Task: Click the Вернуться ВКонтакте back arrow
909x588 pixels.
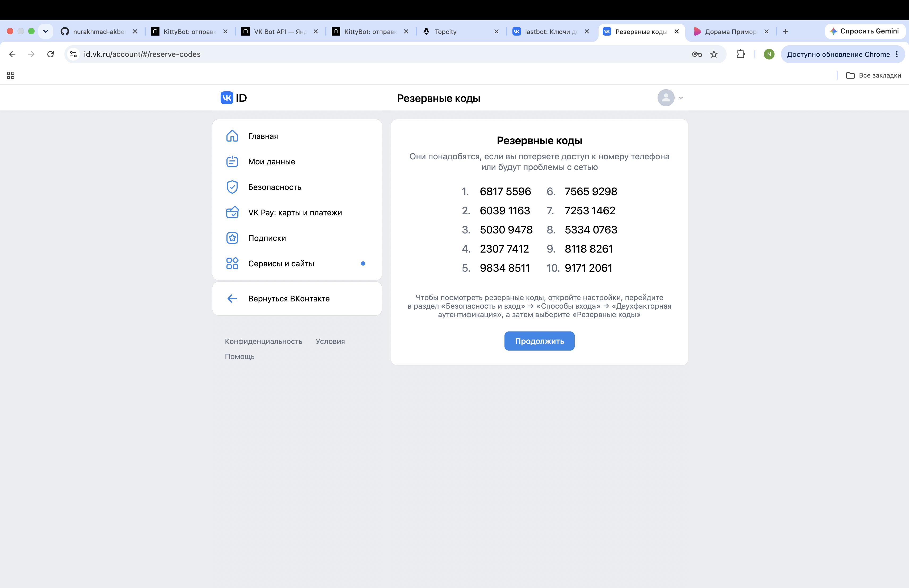Action: (x=232, y=299)
